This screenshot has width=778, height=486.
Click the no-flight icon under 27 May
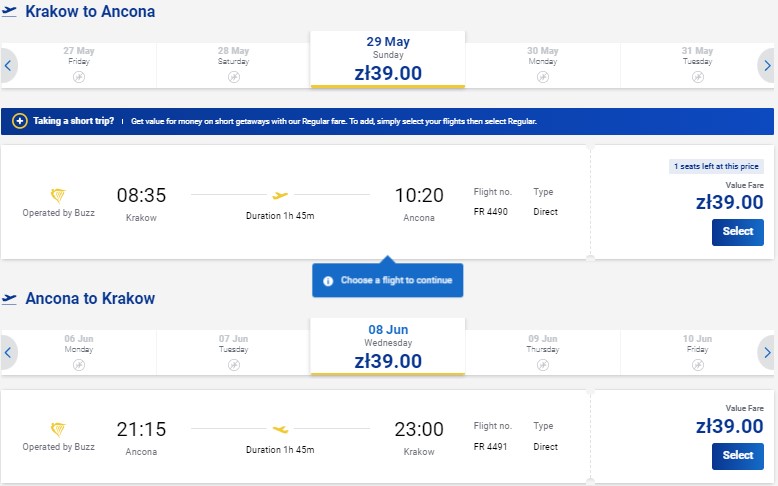(x=79, y=77)
